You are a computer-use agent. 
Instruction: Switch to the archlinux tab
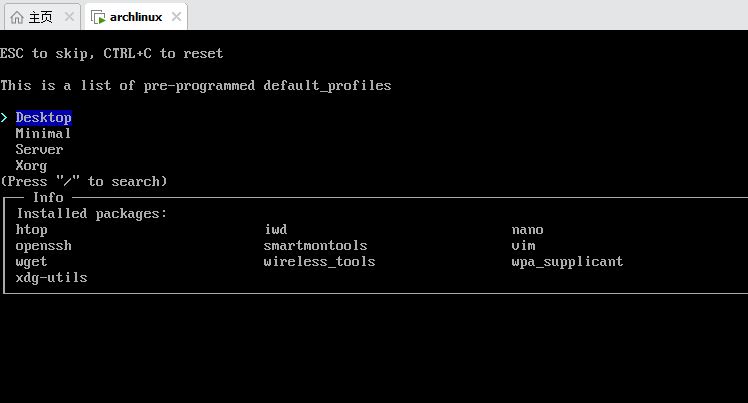tap(136, 17)
